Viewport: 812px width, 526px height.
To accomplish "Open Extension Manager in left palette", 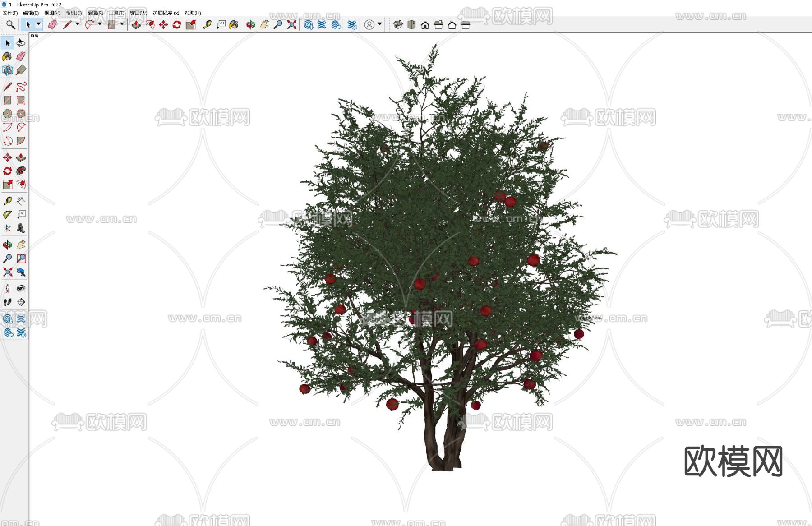I will point(21,332).
